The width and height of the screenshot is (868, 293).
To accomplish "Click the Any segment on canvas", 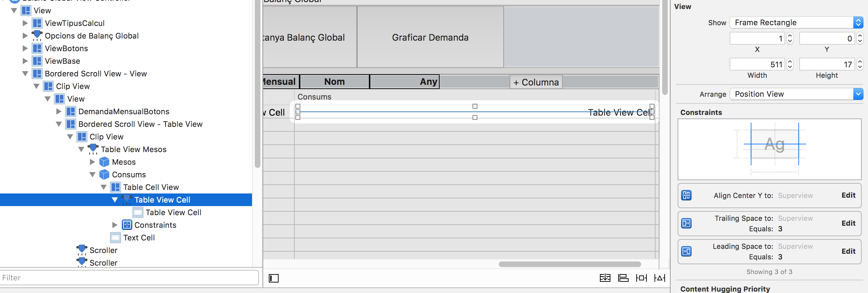I will click(405, 82).
